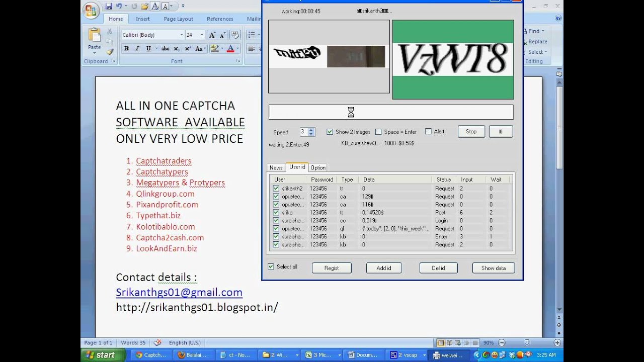Select the User id tab
The width and height of the screenshot is (644, 362).
click(297, 167)
